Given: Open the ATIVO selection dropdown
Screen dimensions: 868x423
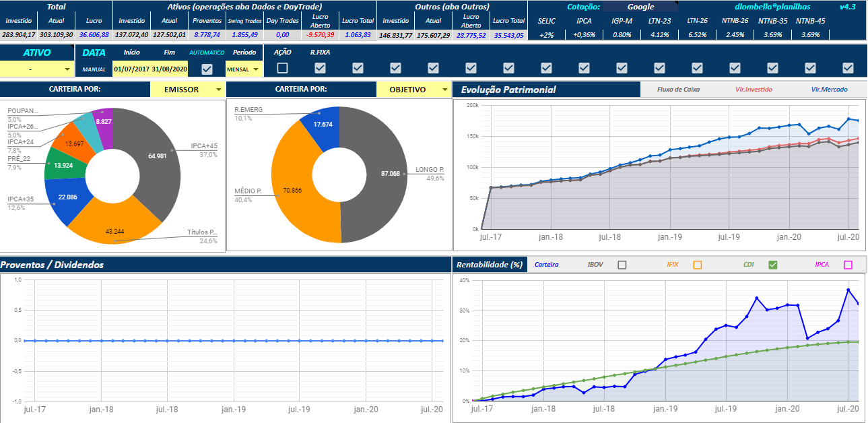Looking at the screenshot, I should coord(37,69).
